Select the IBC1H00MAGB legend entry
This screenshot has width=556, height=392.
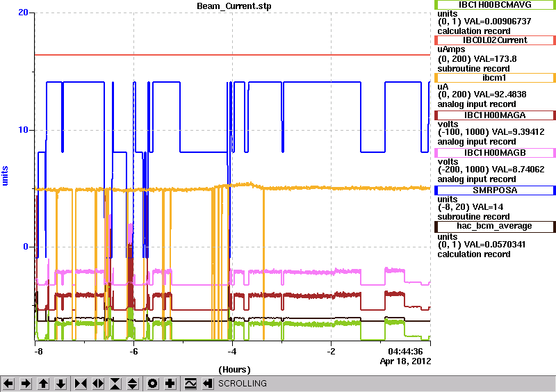pos(495,153)
